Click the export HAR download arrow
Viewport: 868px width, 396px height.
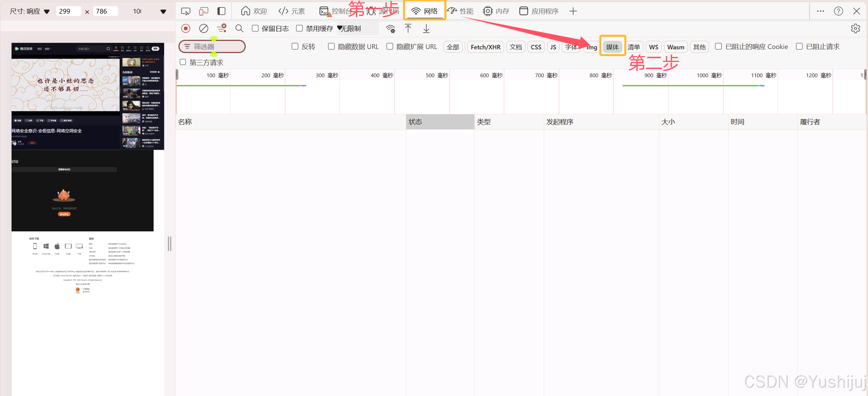pos(426,29)
